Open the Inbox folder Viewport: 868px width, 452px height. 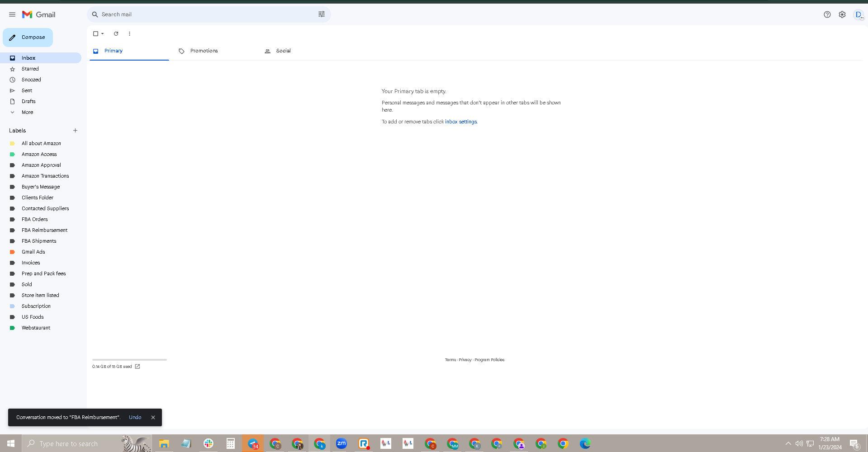pos(41,58)
